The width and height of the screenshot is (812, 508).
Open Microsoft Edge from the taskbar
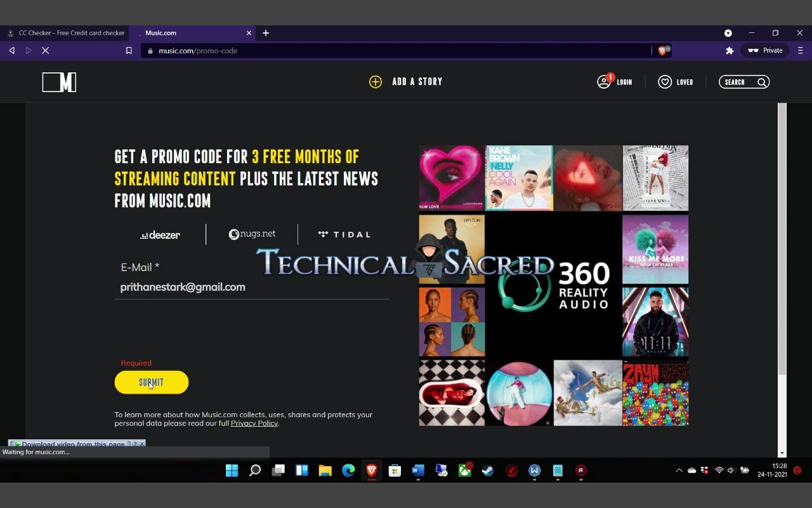point(348,471)
